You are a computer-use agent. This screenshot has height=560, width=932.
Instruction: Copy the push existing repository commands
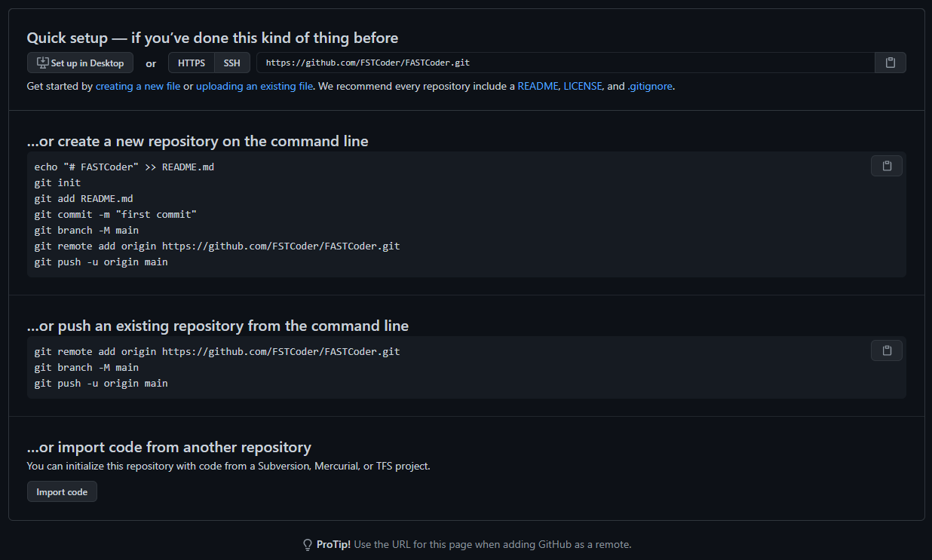tap(887, 350)
